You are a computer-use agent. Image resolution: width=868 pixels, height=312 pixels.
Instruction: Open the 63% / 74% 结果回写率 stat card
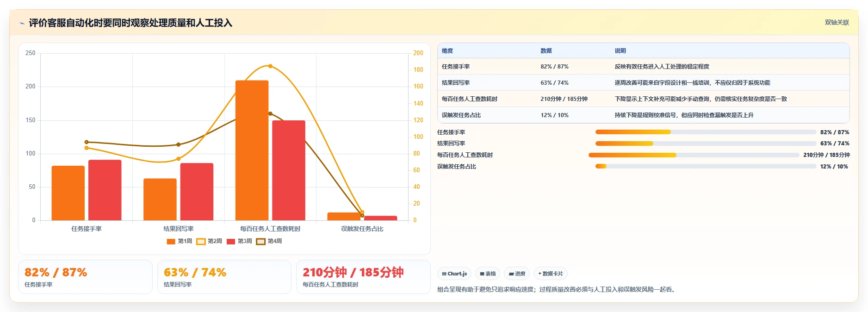(x=224, y=277)
